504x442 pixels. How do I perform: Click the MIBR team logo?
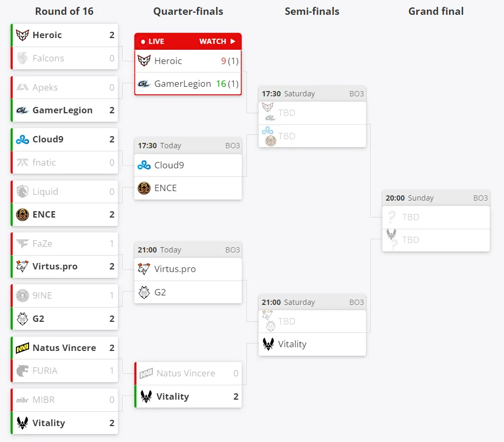click(23, 400)
